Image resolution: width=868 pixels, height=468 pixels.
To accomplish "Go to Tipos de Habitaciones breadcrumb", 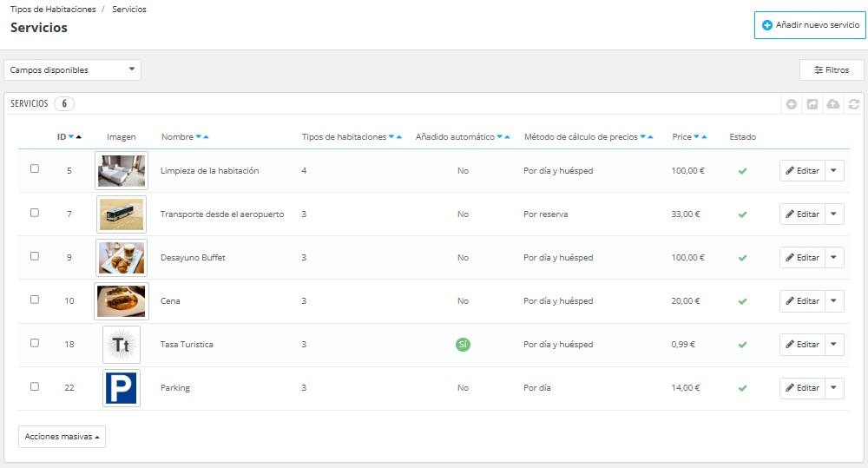I will click(54, 10).
